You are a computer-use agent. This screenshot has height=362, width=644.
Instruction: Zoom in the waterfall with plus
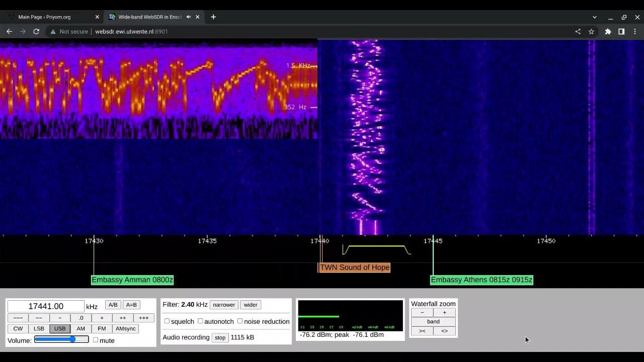(x=444, y=312)
